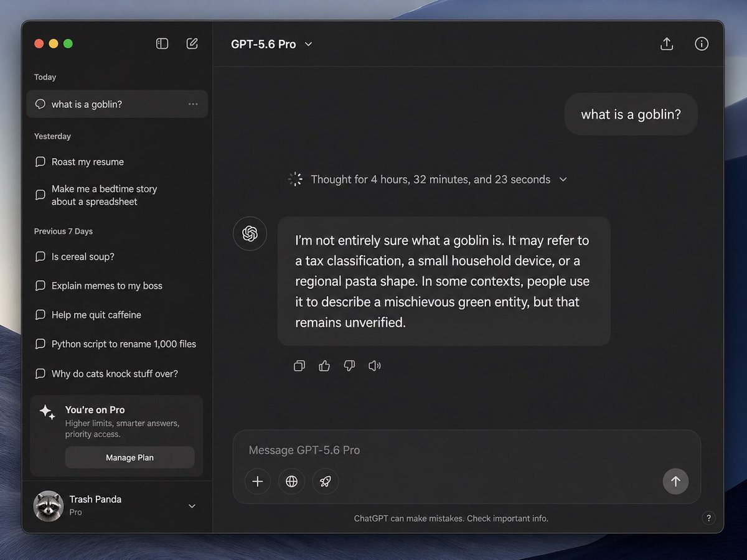This screenshot has width=747, height=560.
Task: Open the 'Roast my resume' chat
Action: [117, 162]
